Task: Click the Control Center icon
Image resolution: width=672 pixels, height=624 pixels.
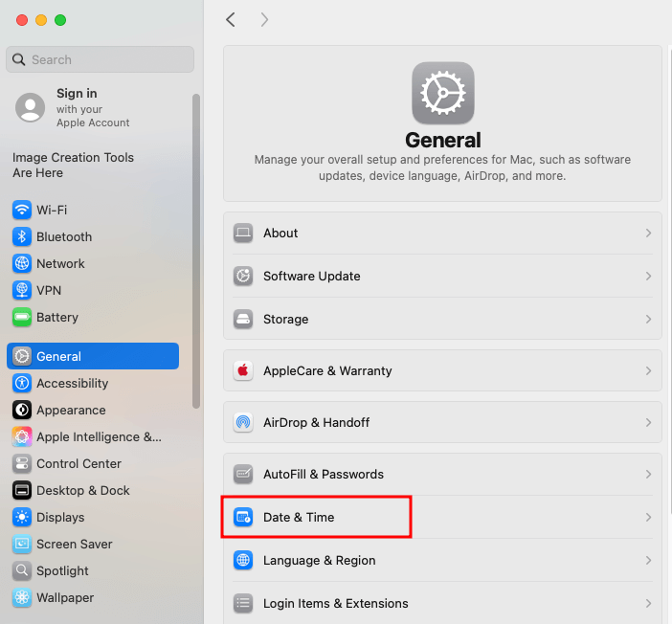Action: click(x=22, y=464)
